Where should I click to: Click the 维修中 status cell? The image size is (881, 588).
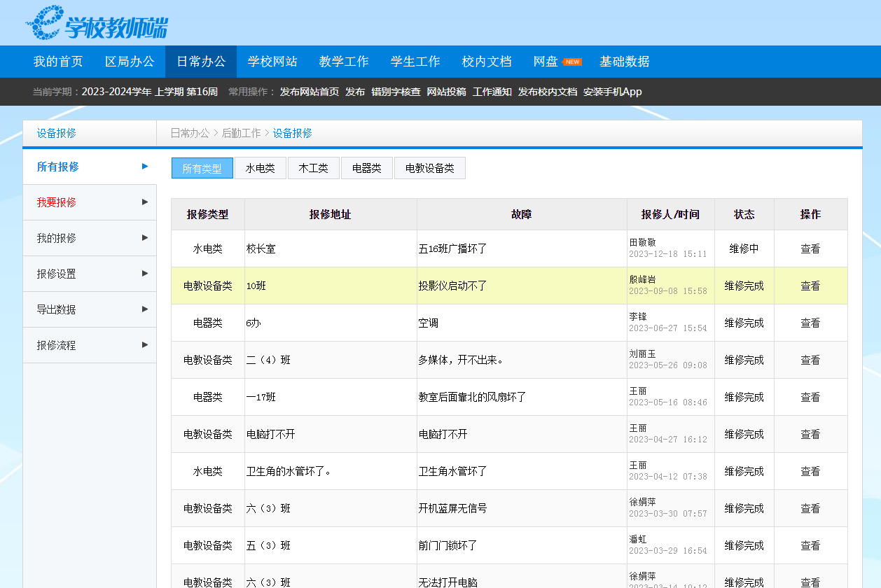(x=744, y=248)
